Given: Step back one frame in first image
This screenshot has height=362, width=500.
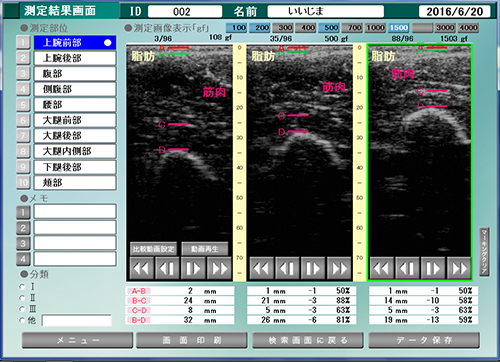Looking at the screenshot, I should point(167,268).
